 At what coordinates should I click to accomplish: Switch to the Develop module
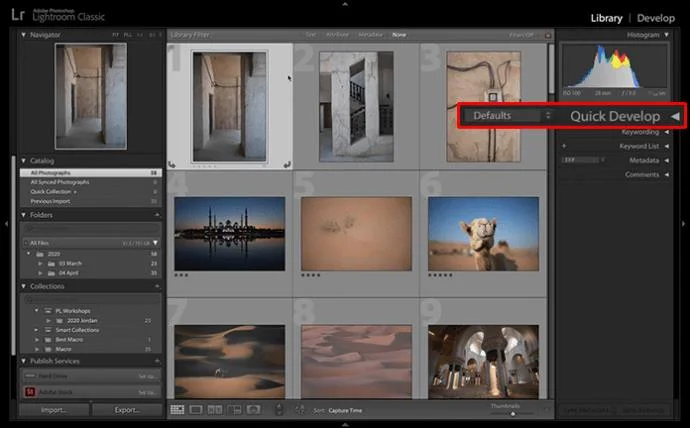click(656, 18)
